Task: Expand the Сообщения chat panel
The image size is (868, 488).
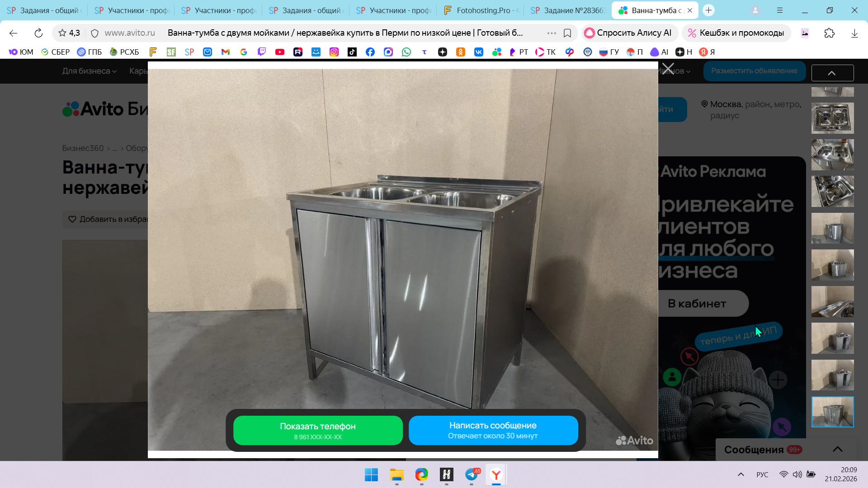Action: click(x=837, y=449)
